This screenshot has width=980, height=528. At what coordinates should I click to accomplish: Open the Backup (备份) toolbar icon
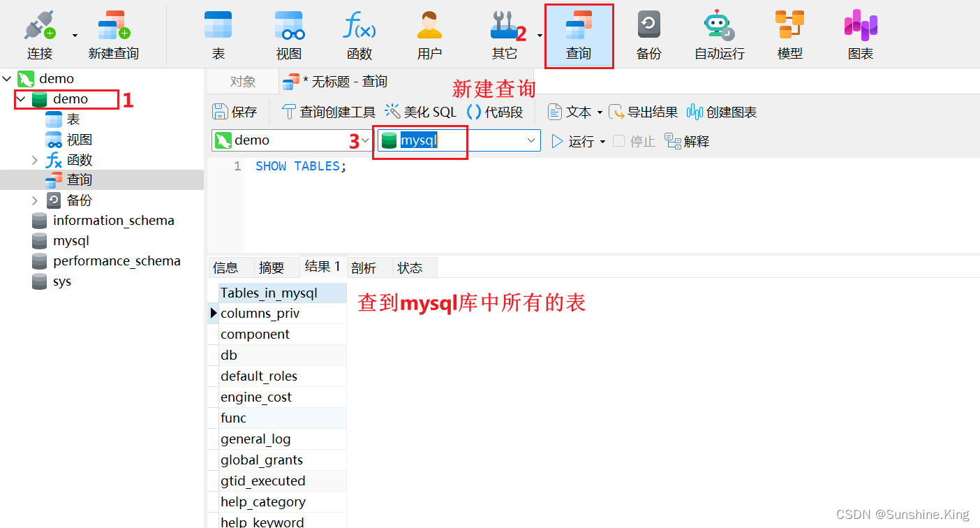coord(648,34)
